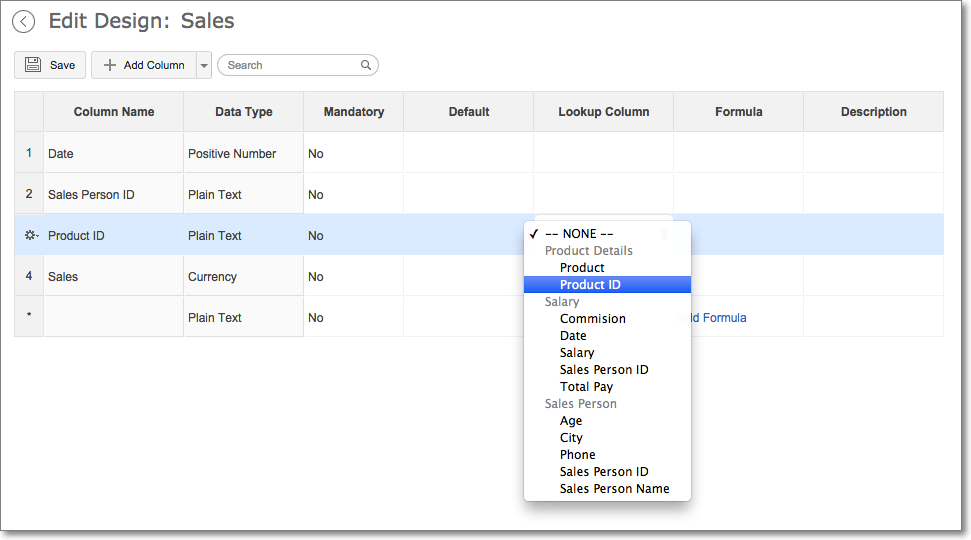Image resolution: width=971 pixels, height=540 pixels.
Task: Click the Save button
Action: point(50,65)
